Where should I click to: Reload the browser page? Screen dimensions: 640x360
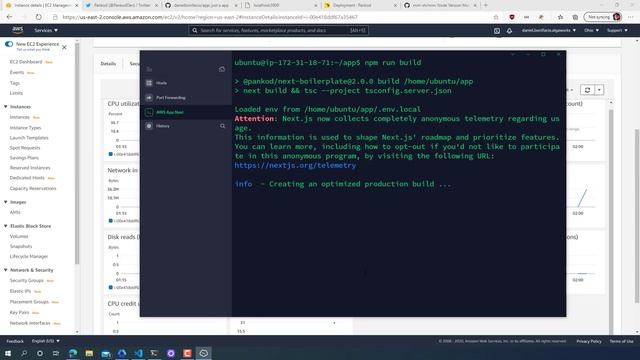pyautogui.click(x=38, y=17)
